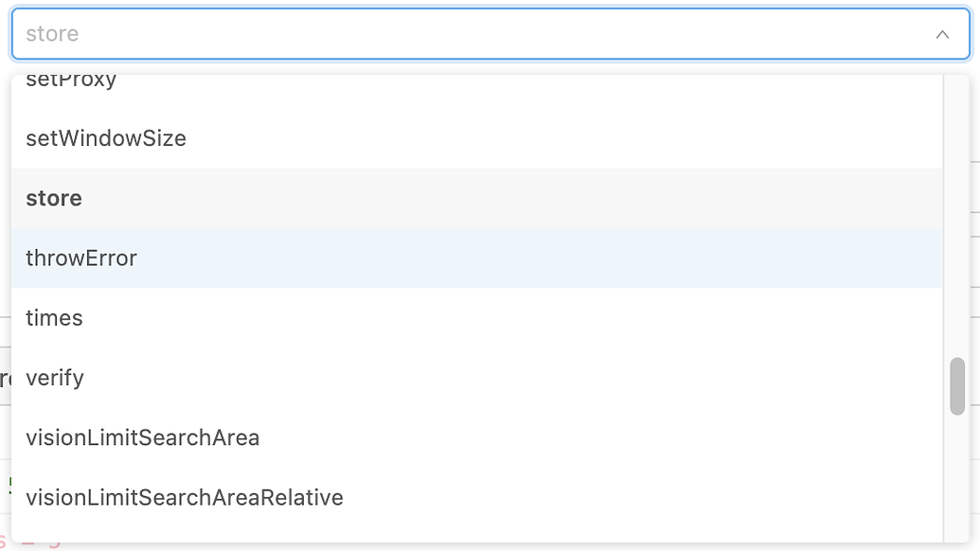Screen dimensions: 980x551
Task: Select the setProxy command option
Action: (72, 81)
